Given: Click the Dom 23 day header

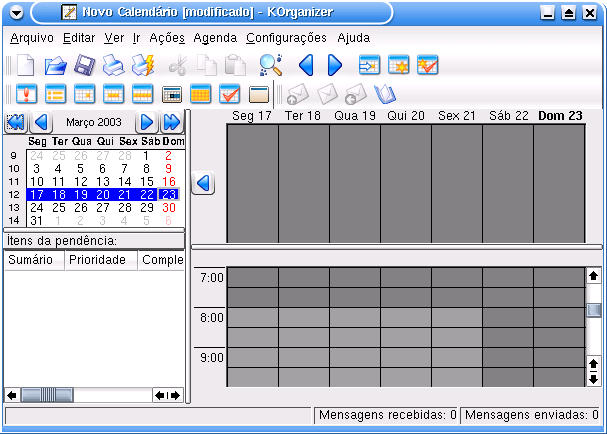Looking at the screenshot, I should tap(560, 116).
